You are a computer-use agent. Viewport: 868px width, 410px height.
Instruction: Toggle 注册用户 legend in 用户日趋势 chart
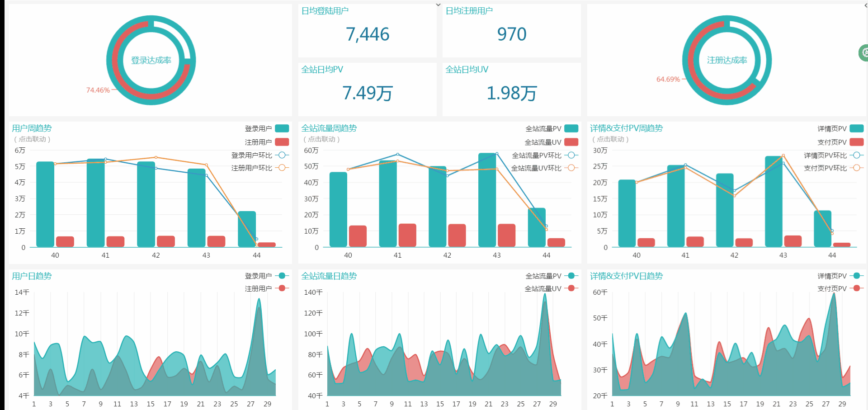click(267, 288)
